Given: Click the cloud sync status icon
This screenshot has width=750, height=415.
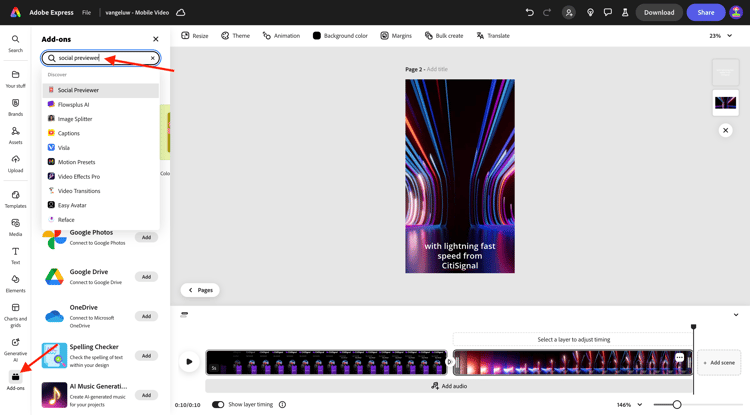Looking at the screenshot, I should (181, 12).
